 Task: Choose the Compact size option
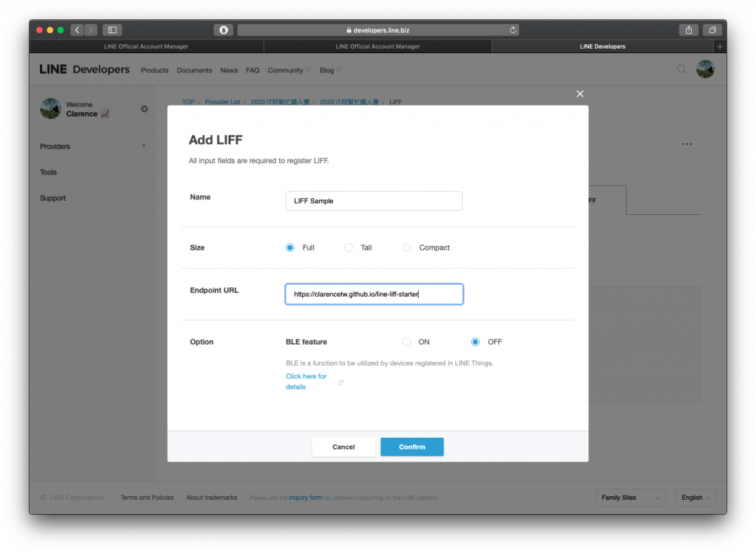(x=407, y=247)
